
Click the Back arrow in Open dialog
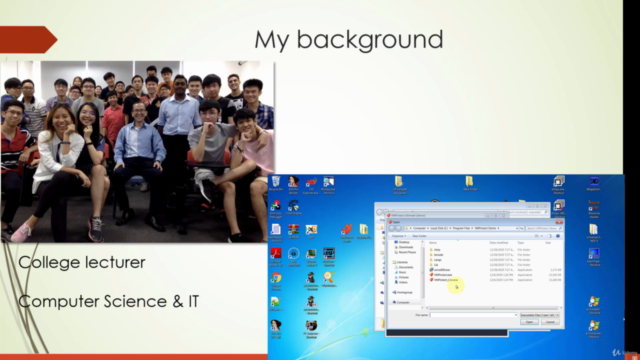click(392, 228)
